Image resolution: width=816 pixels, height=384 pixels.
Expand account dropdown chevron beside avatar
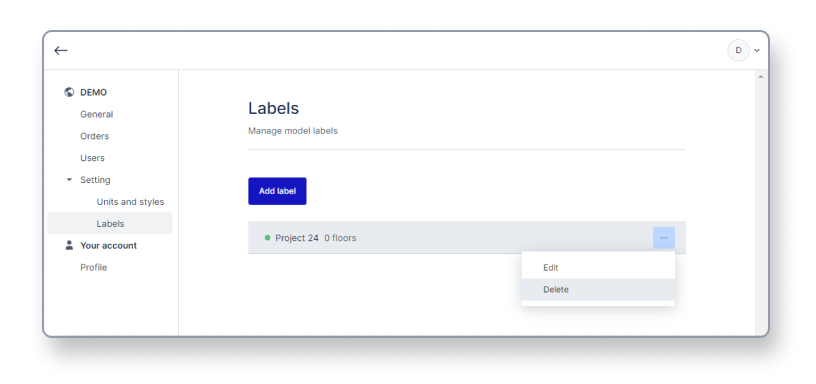click(x=757, y=50)
